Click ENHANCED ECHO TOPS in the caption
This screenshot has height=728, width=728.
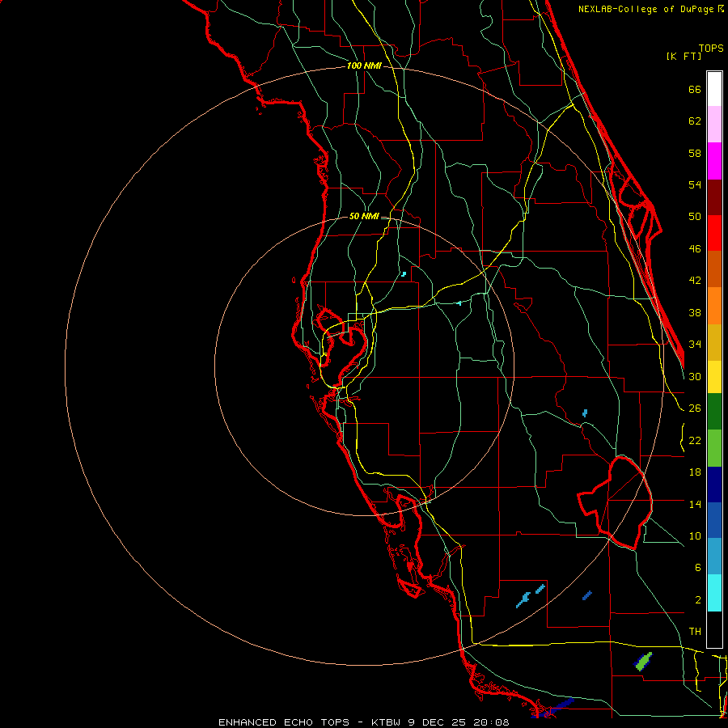pyautogui.click(x=284, y=722)
